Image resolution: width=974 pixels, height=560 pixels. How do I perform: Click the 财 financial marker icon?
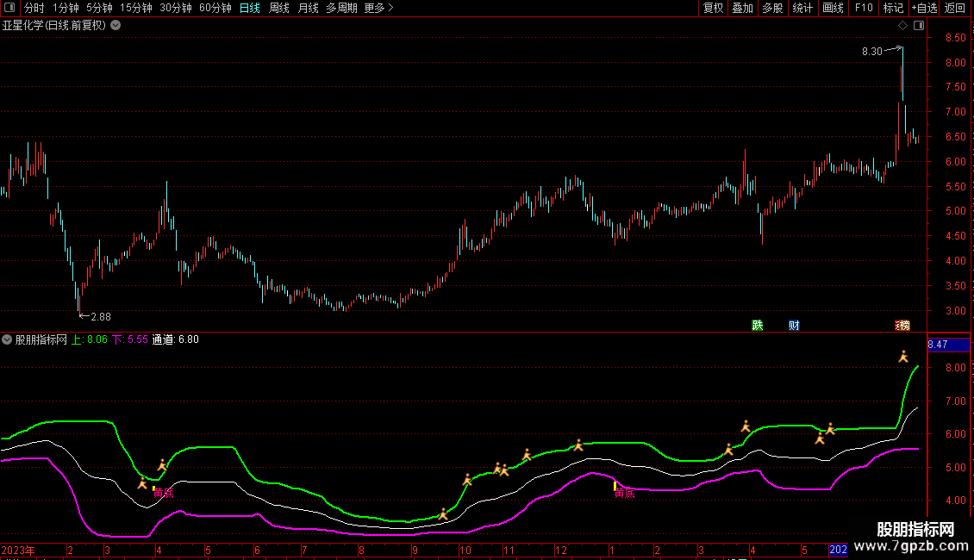[794, 325]
